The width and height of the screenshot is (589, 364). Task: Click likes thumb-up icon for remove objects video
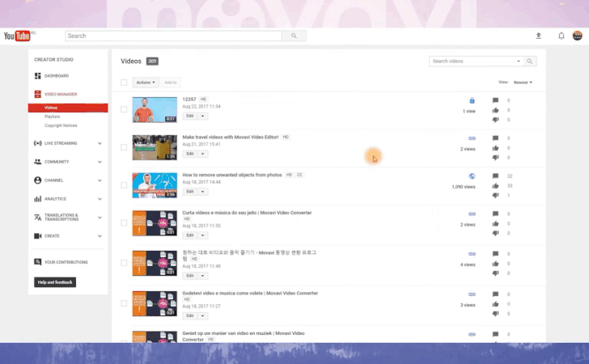495,185
